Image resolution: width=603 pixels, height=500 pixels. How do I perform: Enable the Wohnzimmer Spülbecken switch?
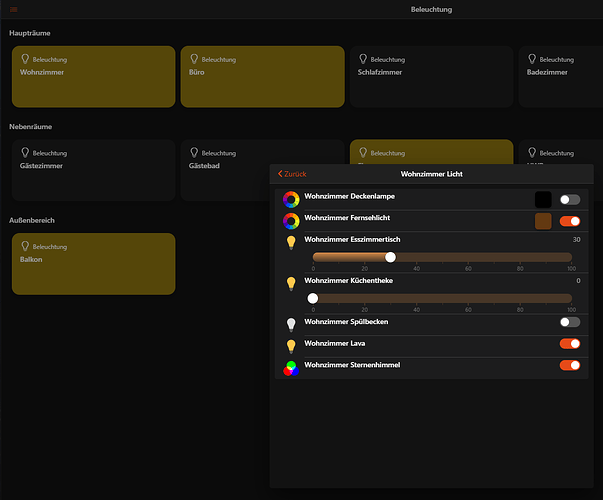(570, 323)
